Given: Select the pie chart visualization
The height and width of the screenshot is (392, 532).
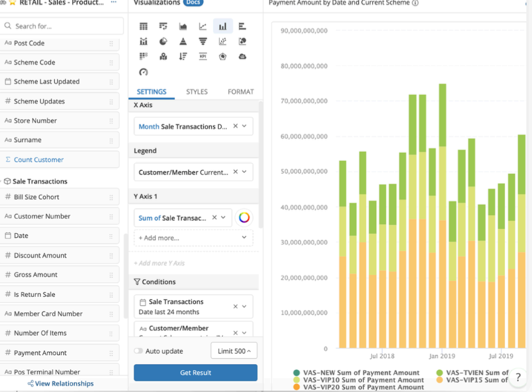Looking at the screenshot, I should point(163,41).
